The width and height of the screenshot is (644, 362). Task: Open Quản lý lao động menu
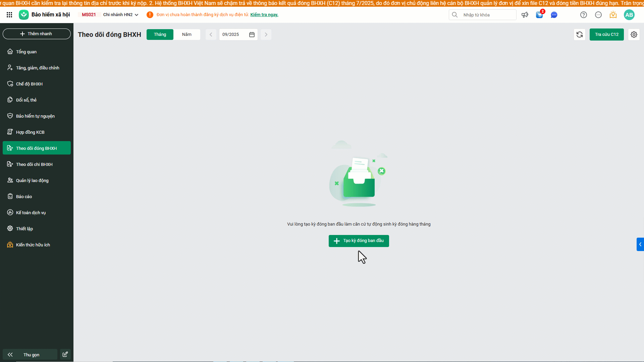click(x=32, y=180)
